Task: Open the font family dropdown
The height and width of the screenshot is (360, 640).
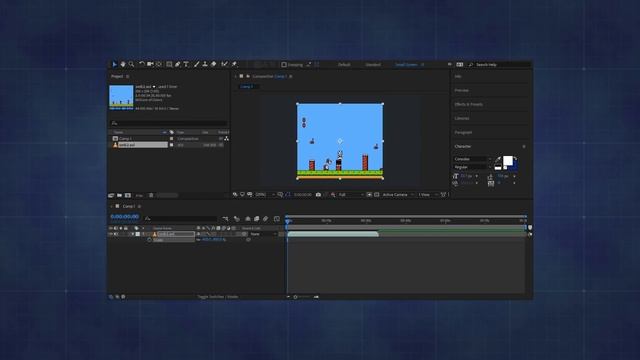Action: tap(472, 159)
